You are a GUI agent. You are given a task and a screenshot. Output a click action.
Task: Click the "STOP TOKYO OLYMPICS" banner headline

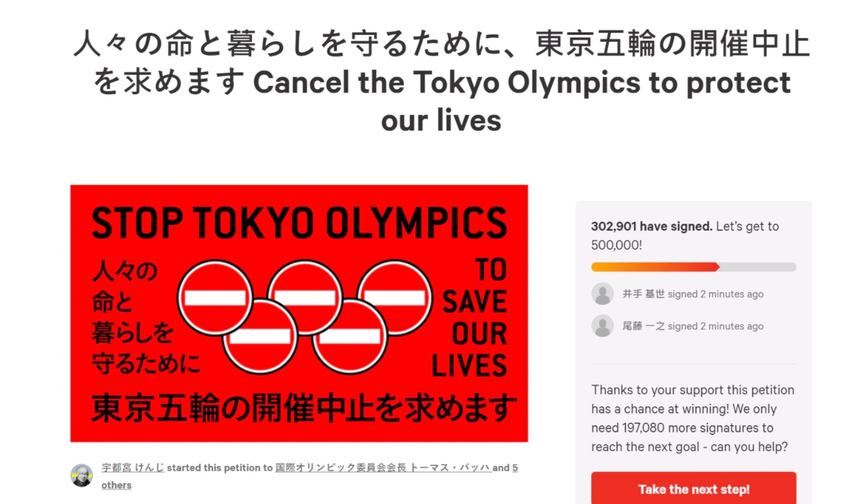(299, 223)
